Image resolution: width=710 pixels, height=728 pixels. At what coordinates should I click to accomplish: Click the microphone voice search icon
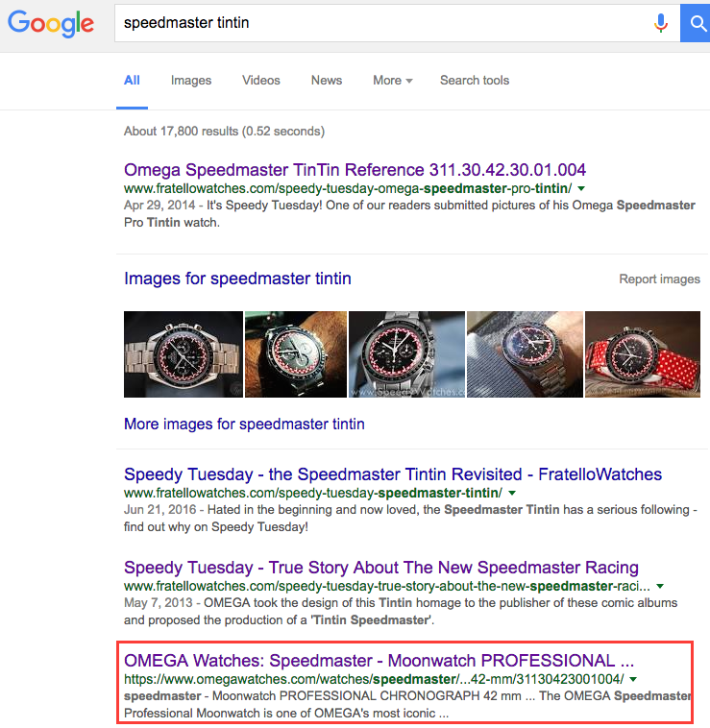(661, 23)
